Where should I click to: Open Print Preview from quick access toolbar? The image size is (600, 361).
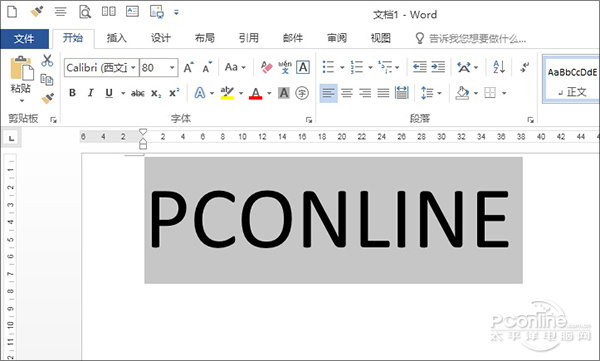click(85, 12)
